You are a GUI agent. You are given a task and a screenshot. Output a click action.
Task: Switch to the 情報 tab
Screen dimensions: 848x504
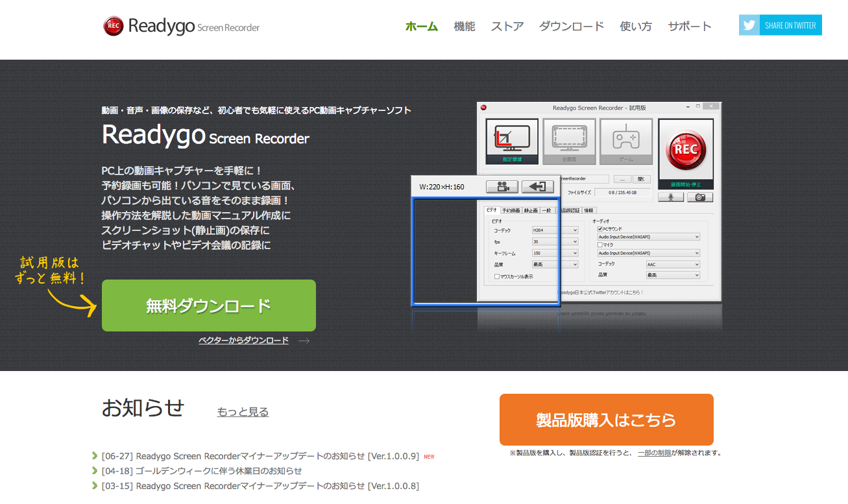click(x=588, y=210)
